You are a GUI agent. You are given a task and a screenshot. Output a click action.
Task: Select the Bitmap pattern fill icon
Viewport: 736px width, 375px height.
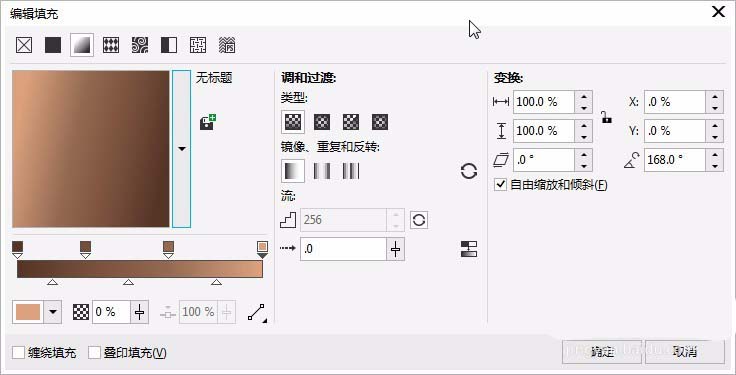pyautogui.click(x=140, y=45)
